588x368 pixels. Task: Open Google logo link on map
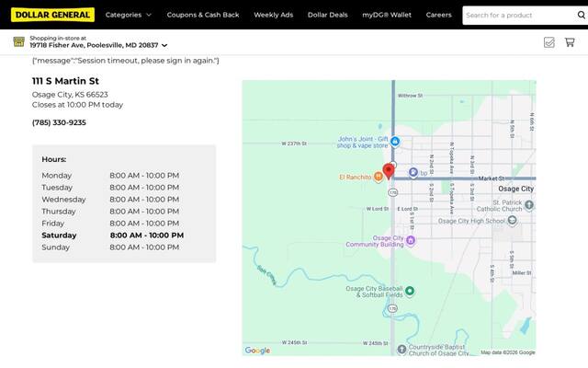click(x=257, y=351)
